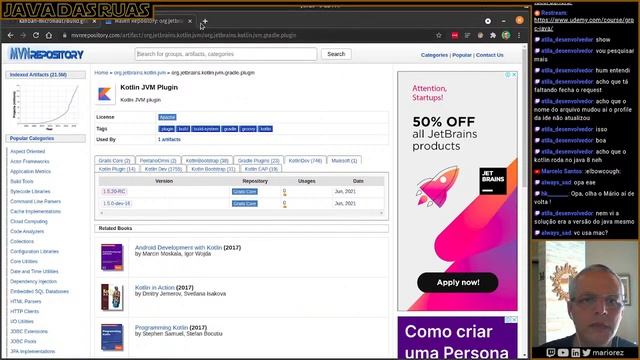Click the indexed artifacts growth chart

click(x=46, y=106)
